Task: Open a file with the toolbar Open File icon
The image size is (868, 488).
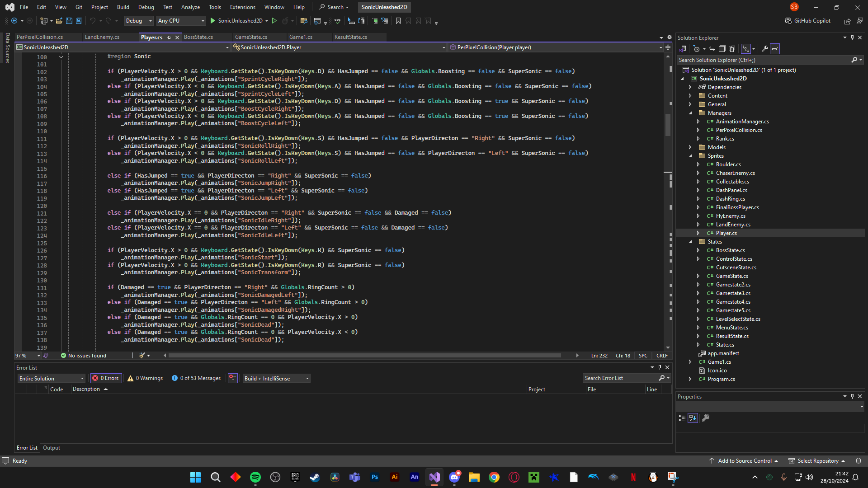Action: [59, 21]
